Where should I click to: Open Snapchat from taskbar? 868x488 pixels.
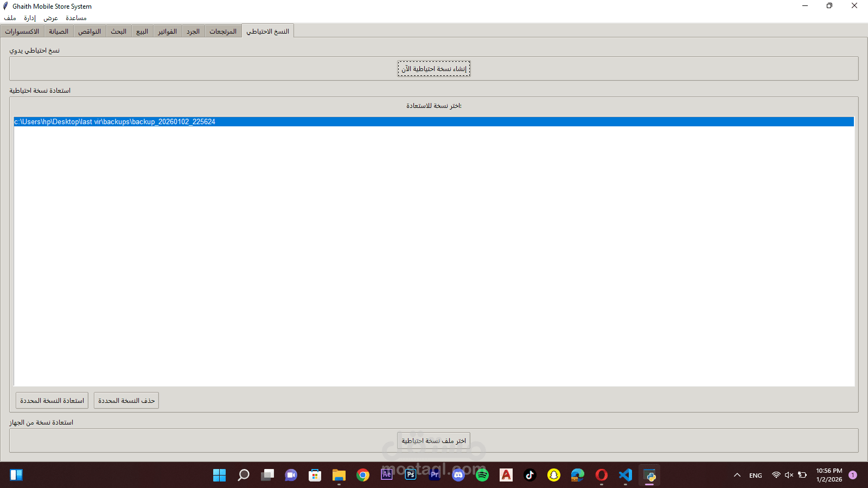554,476
